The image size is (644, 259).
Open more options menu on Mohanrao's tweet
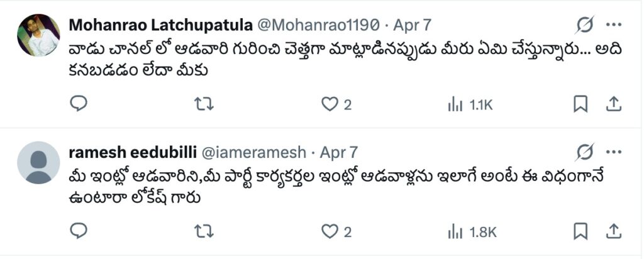[614, 25]
